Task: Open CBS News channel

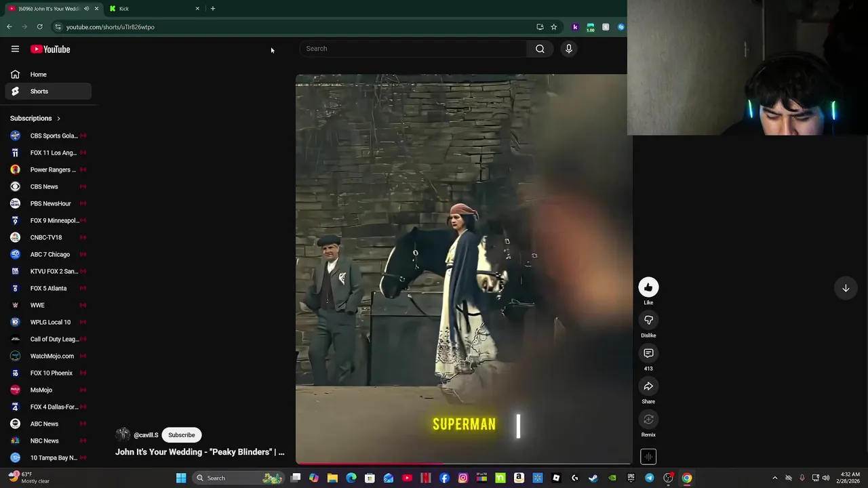Action: point(48,186)
